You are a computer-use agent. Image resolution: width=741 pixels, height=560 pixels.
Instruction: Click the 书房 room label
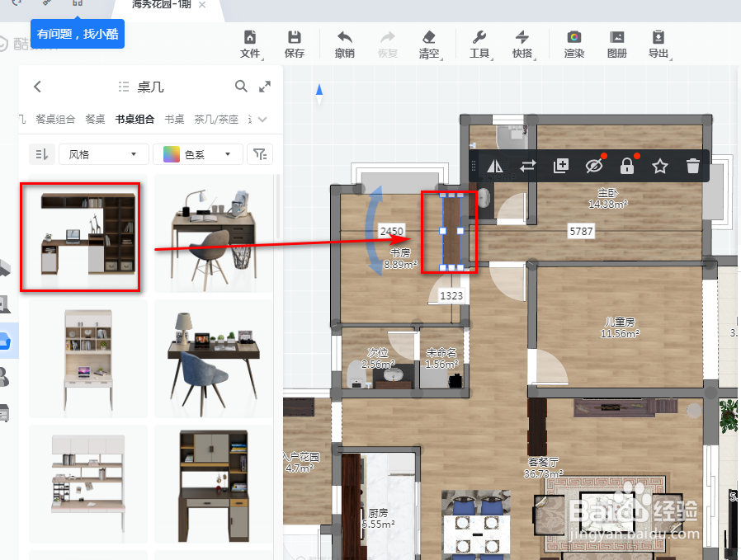pyautogui.click(x=400, y=253)
